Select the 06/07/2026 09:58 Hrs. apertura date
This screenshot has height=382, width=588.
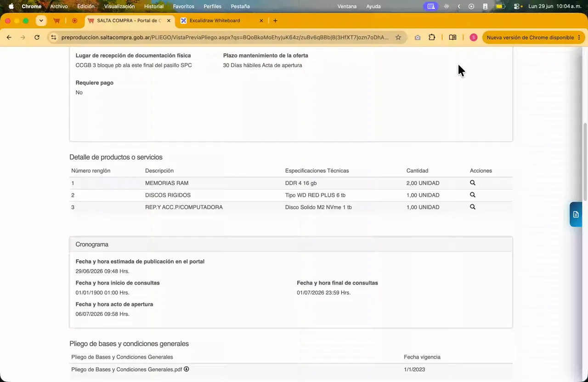(x=102, y=314)
